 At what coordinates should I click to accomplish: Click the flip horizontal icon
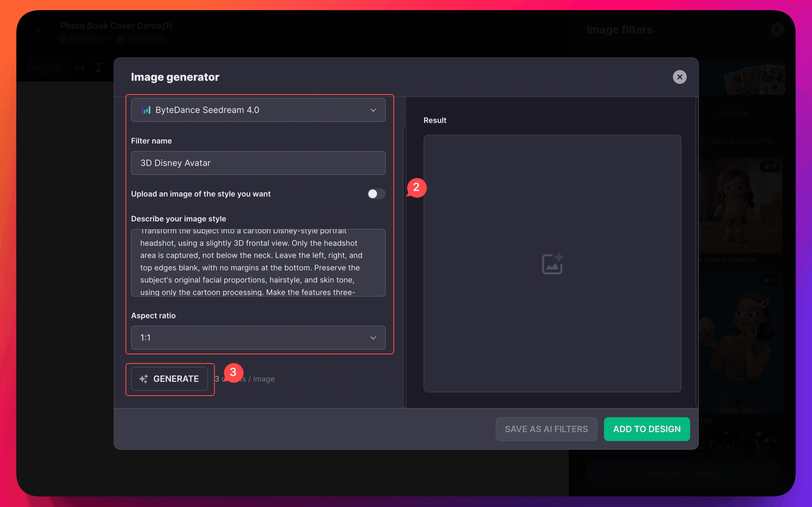tap(80, 68)
